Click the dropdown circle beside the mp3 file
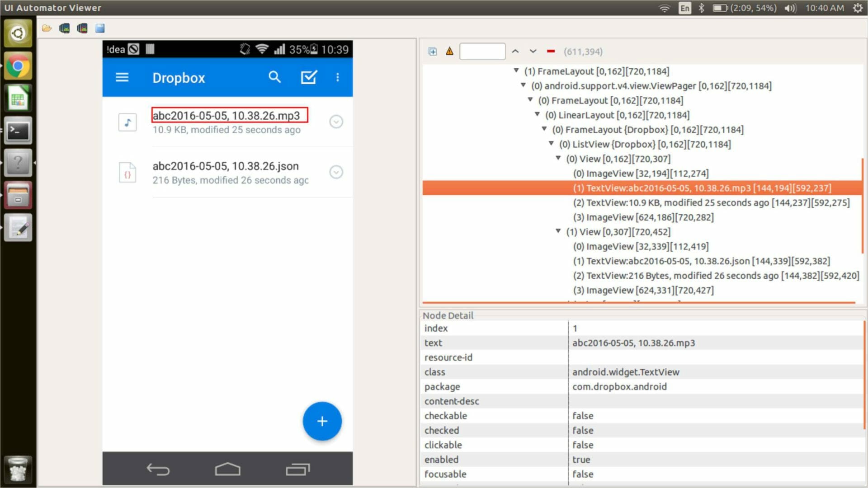868x488 pixels. (x=336, y=122)
